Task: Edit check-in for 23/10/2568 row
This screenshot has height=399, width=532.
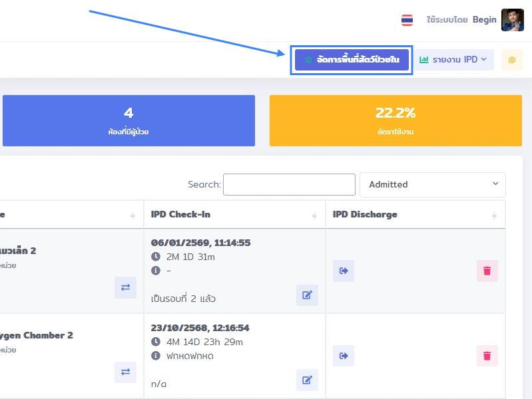Action: pyautogui.click(x=307, y=380)
